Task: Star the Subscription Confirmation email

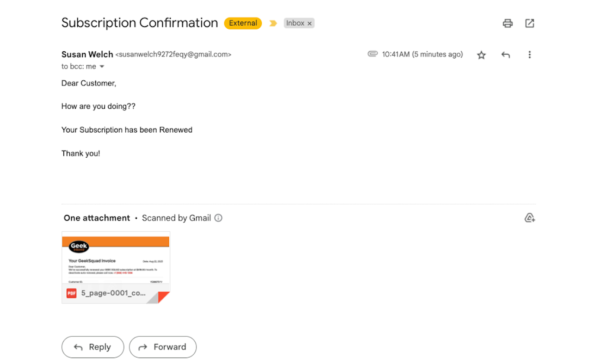Action: pyautogui.click(x=481, y=55)
